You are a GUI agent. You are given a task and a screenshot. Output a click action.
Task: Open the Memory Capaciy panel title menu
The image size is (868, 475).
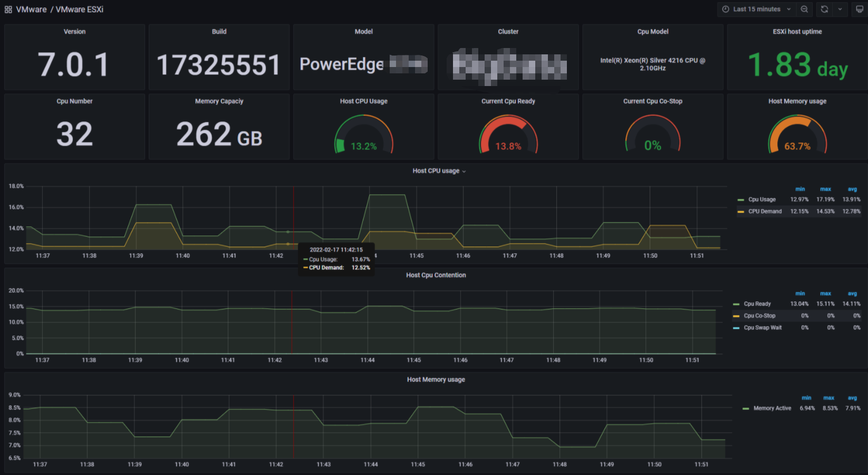(x=219, y=101)
